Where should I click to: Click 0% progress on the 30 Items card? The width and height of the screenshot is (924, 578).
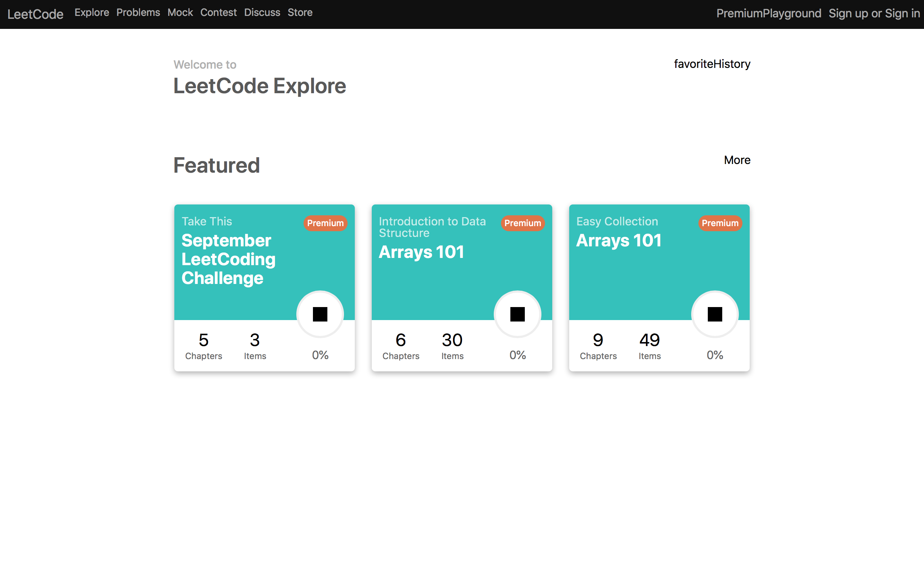(517, 355)
